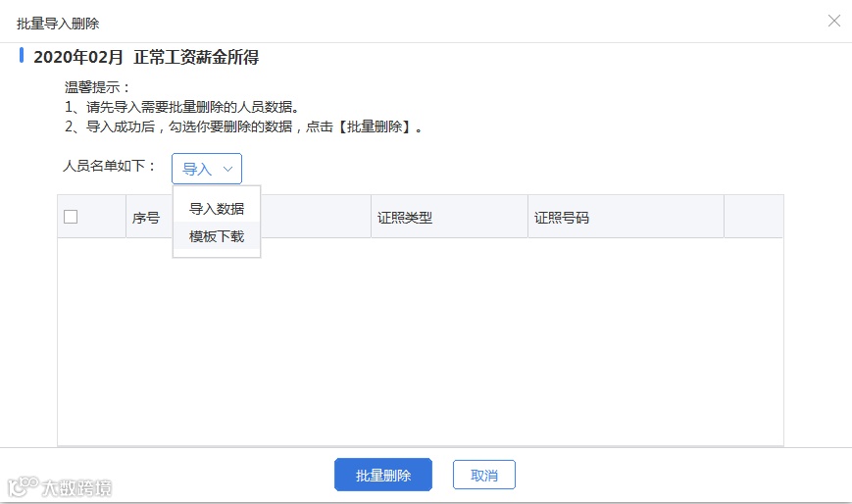
Task: Click the 批量删除 button
Action: click(383, 476)
